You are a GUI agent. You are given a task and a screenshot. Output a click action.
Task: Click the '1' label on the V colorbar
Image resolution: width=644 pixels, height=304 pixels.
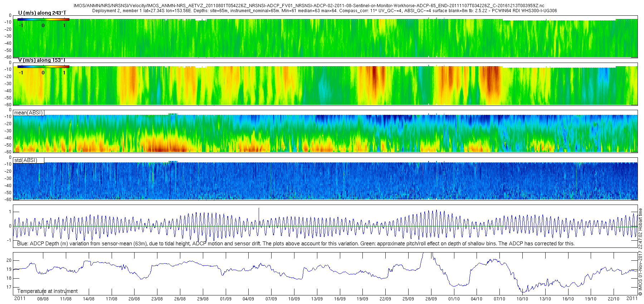point(64,73)
